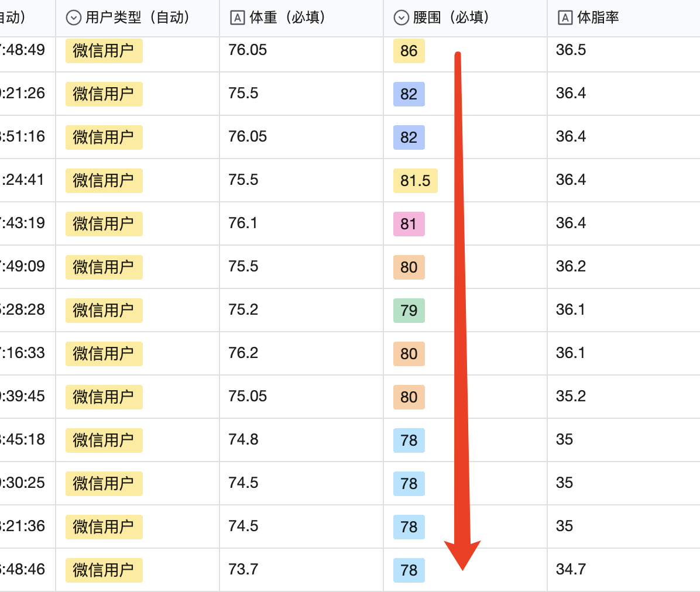The image size is (700, 592).
Task: Open the 腰围（必填）column header menu
Action: pyautogui.click(x=451, y=18)
